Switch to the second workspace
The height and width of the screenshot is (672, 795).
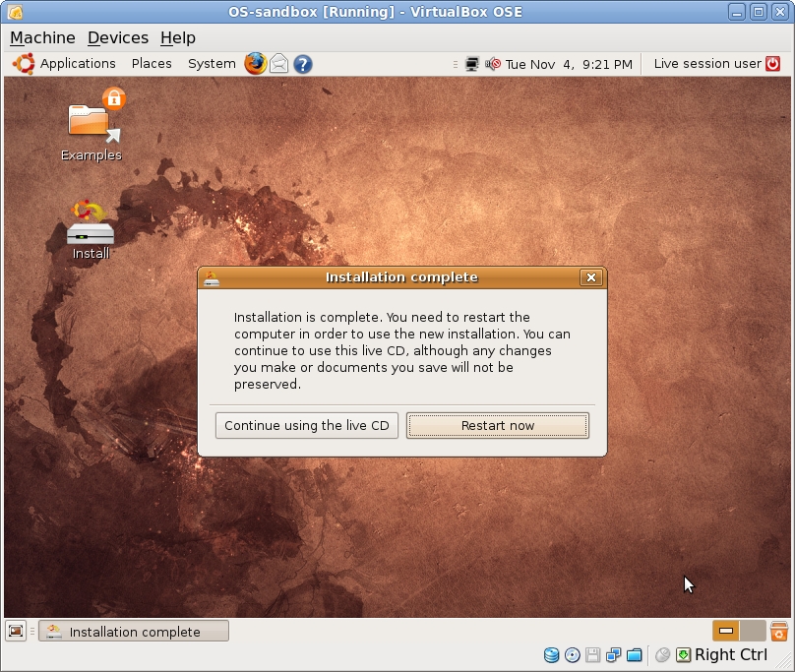[x=753, y=631]
